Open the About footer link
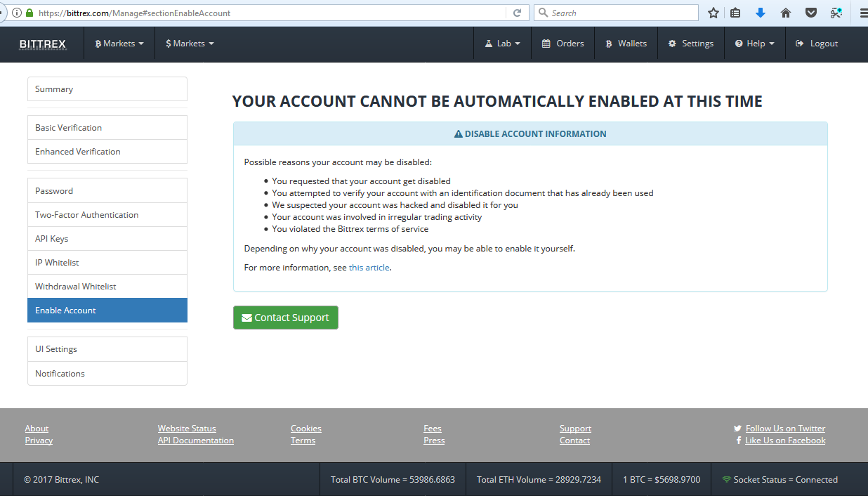Image resolution: width=868 pixels, height=496 pixels. point(37,429)
